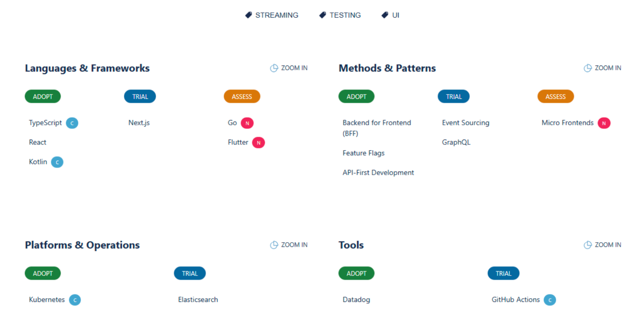Zoom in on Platforms & Operations quadrant

289,245
